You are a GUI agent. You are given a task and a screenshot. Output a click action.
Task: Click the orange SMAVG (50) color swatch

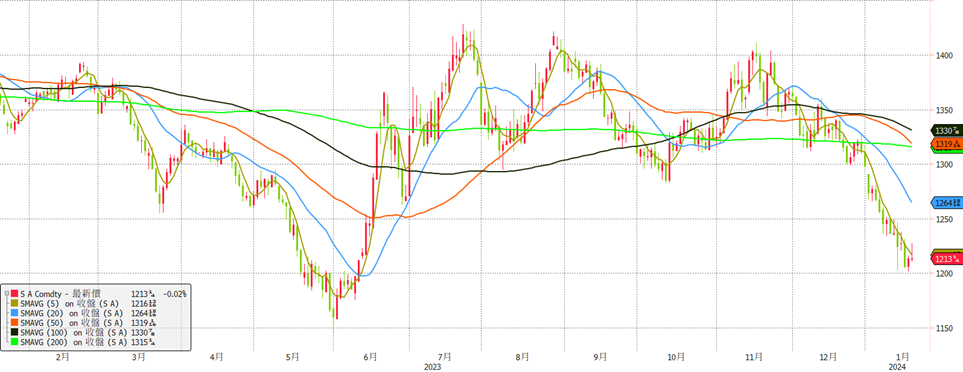[x=14, y=323]
